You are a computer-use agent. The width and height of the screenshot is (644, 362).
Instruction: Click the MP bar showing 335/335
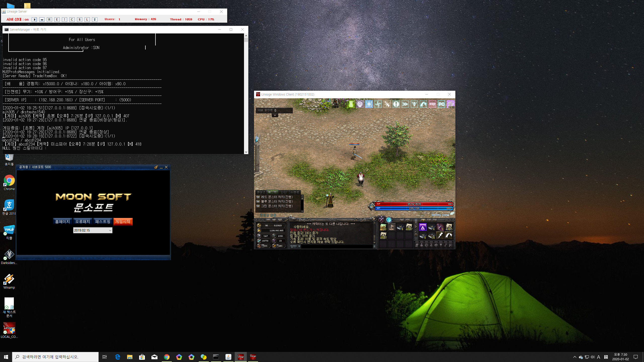pyautogui.click(x=414, y=208)
